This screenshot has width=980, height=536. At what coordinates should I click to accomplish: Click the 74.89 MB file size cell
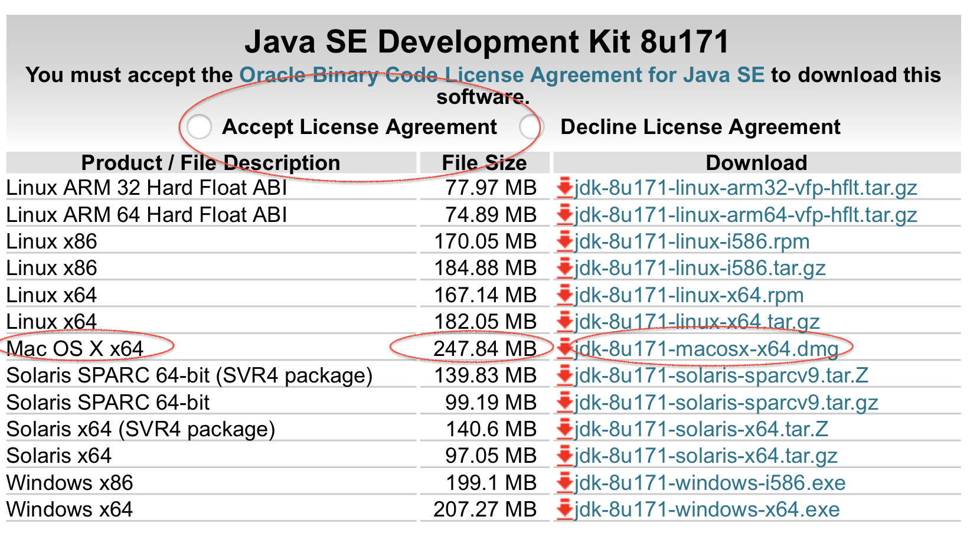[x=491, y=215]
